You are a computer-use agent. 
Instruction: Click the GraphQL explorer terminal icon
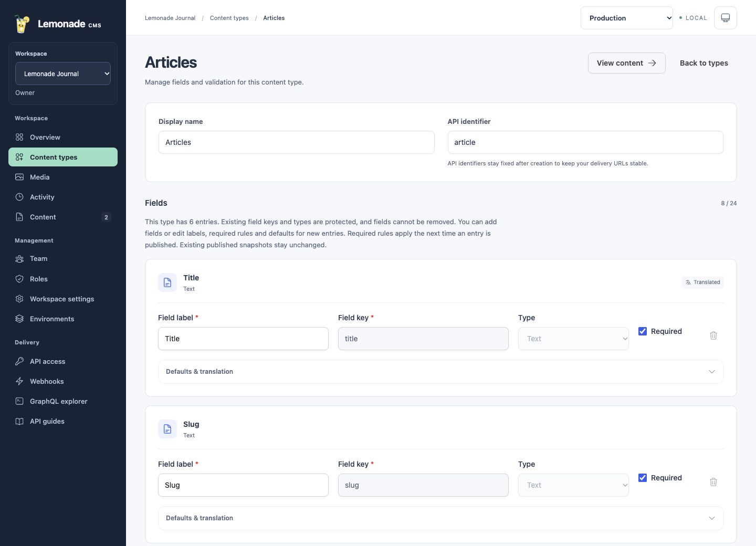(x=19, y=401)
